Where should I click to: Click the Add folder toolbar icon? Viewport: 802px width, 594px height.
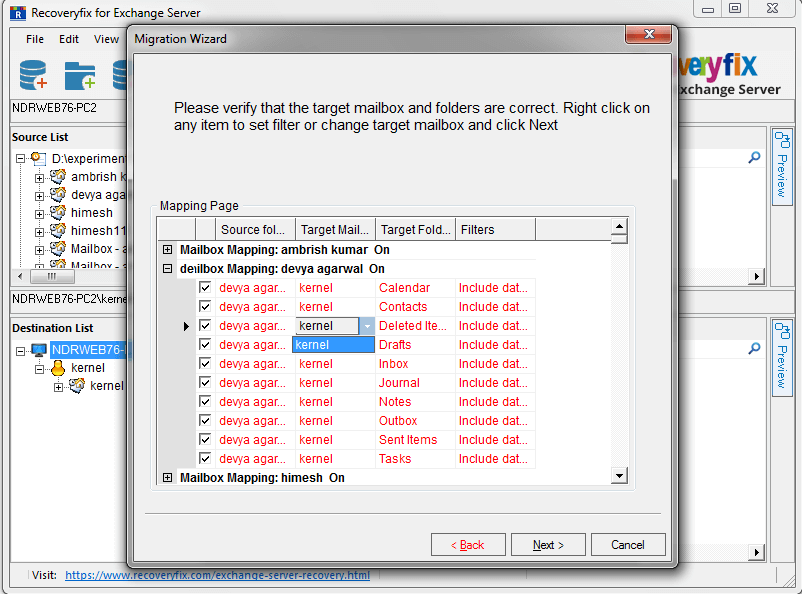click(80, 75)
